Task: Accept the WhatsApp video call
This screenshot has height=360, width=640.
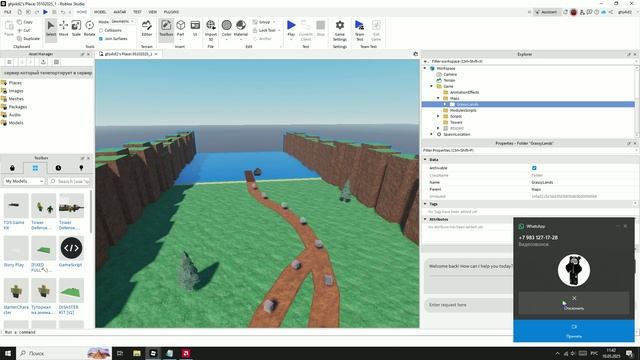Action: [x=574, y=331]
